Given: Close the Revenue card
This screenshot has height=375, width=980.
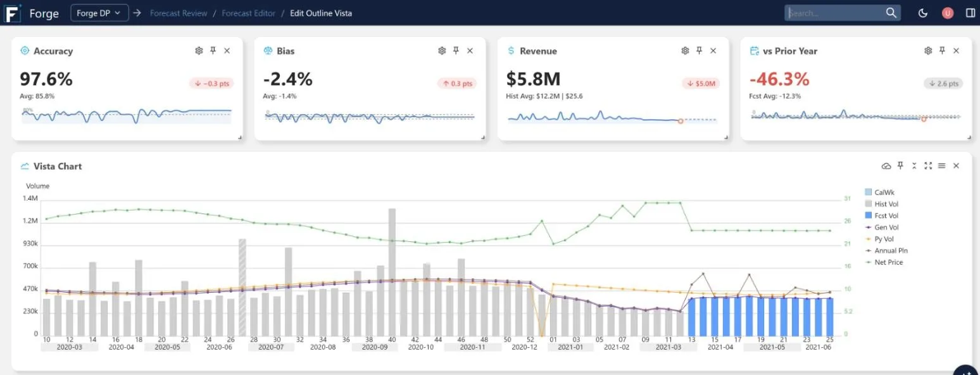Looking at the screenshot, I should [x=713, y=51].
